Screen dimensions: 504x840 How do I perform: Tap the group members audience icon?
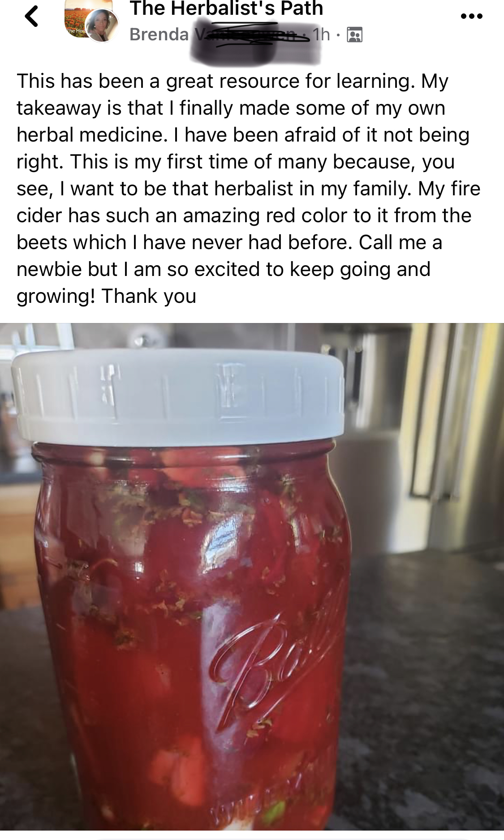point(355,34)
